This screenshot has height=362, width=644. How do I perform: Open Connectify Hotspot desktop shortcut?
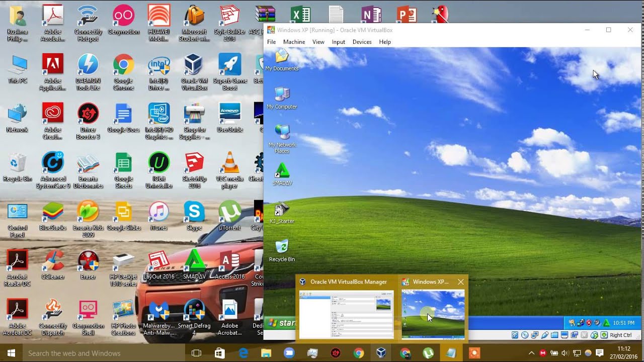click(x=88, y=24)
